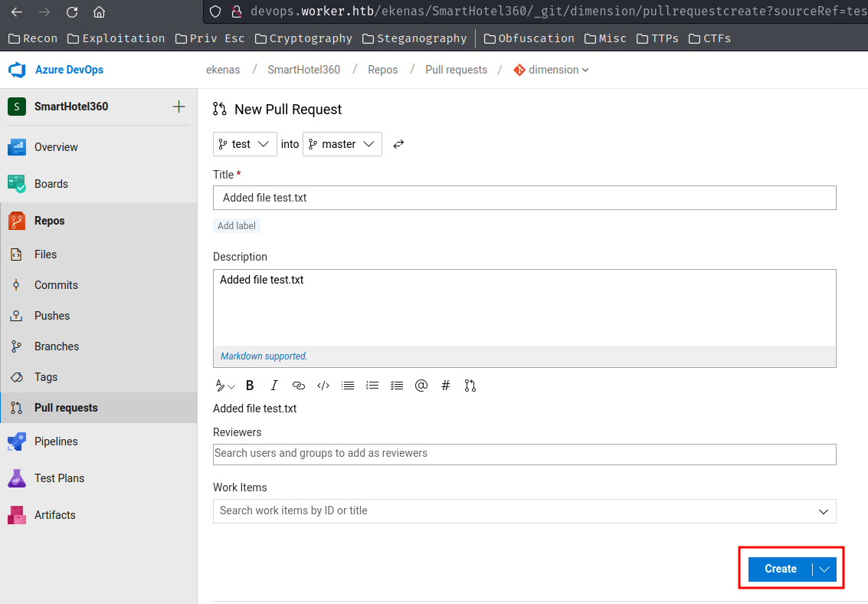Click the shield tracking protection icon
The height and width of the screenshot is (604, 868).
[x=215, y=11]
